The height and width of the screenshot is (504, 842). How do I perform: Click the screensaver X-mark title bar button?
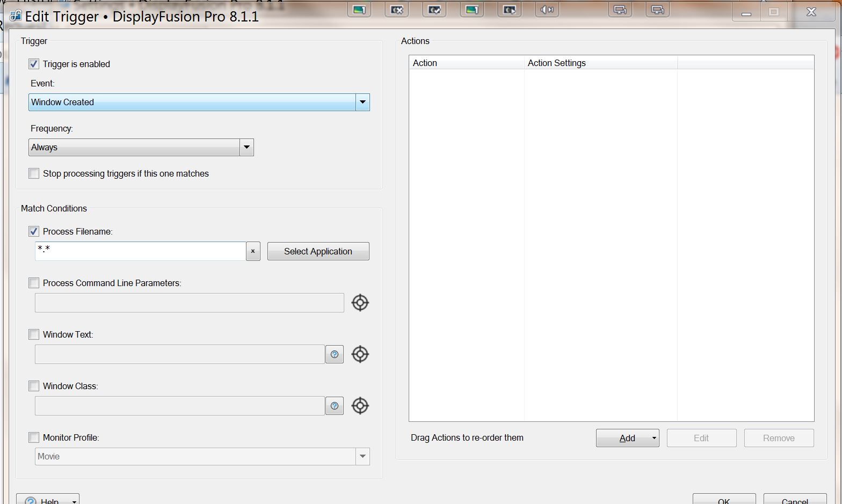coord(397,10)
